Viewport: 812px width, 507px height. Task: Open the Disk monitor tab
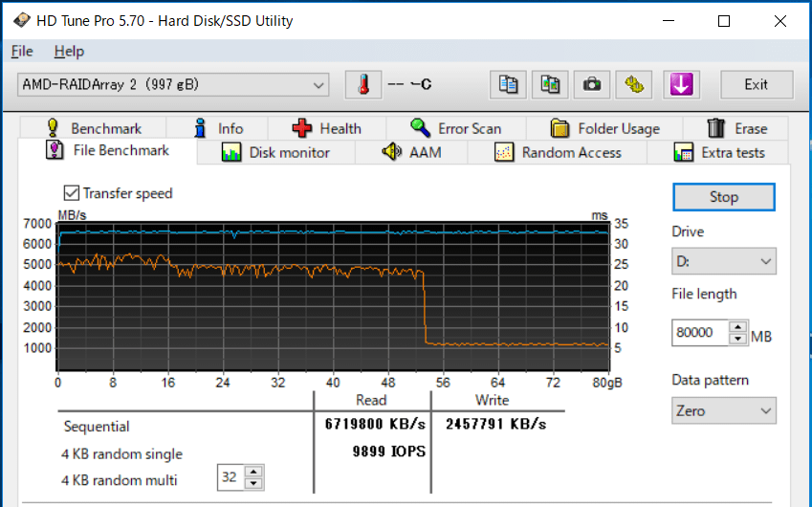coord(275,153)
